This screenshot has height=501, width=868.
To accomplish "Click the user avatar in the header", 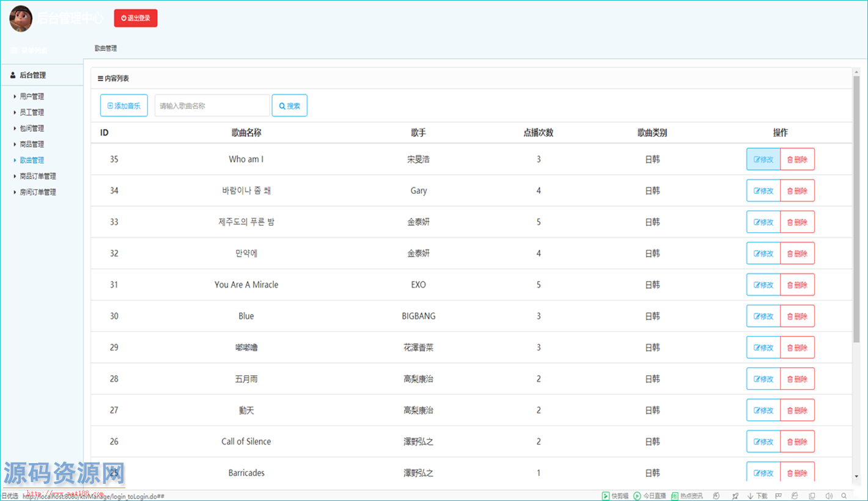I will click(x=21, y=18).
